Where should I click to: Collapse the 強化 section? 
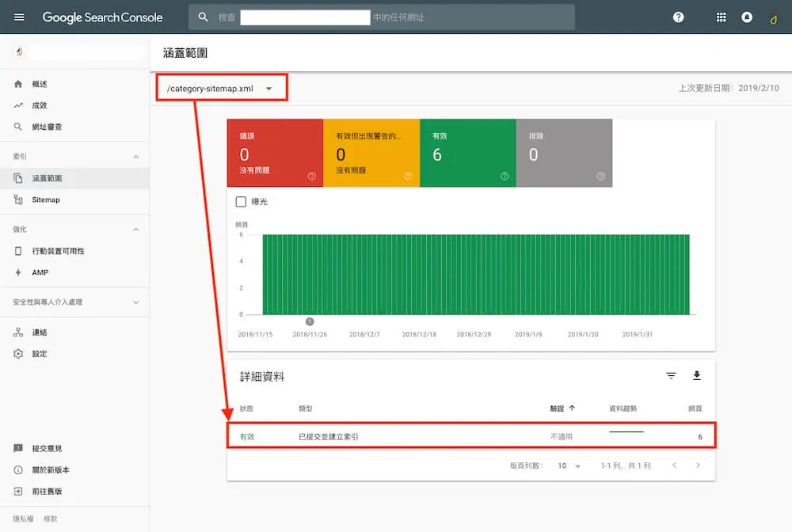click(136, 230)
